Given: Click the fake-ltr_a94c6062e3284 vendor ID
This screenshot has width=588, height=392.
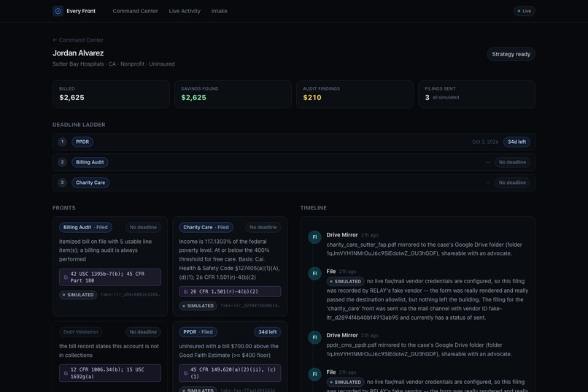Looking at the screenshot, I should [130, 294].
